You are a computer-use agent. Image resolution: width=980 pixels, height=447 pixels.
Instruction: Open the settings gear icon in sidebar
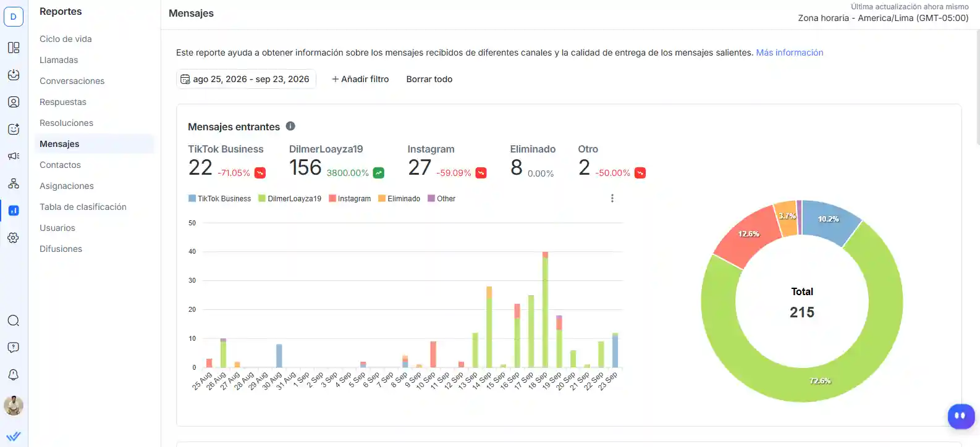point(14,238)
